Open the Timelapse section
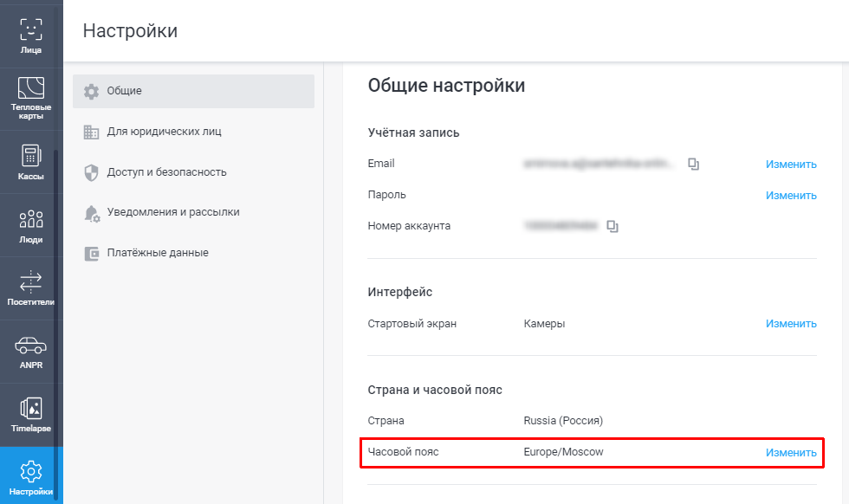849x504 pixels. (31, 415)
